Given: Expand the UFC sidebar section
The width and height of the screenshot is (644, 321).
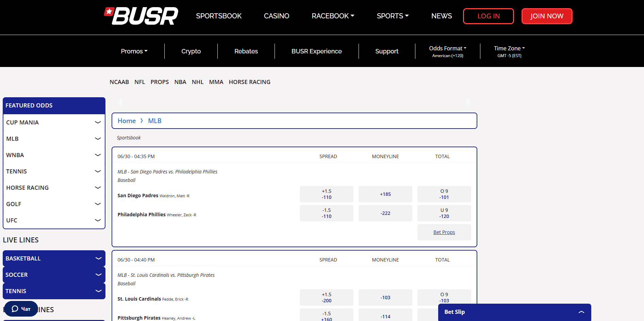Looking at the screenshot, I should (x=54, y=220).
